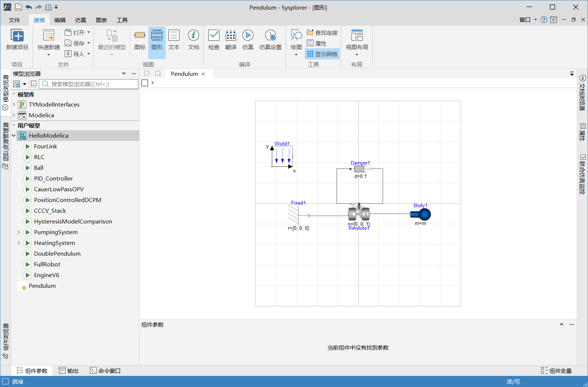Open the Output (输出) bottom tab
Screen dimensions: 588x387
click(69, 371)
